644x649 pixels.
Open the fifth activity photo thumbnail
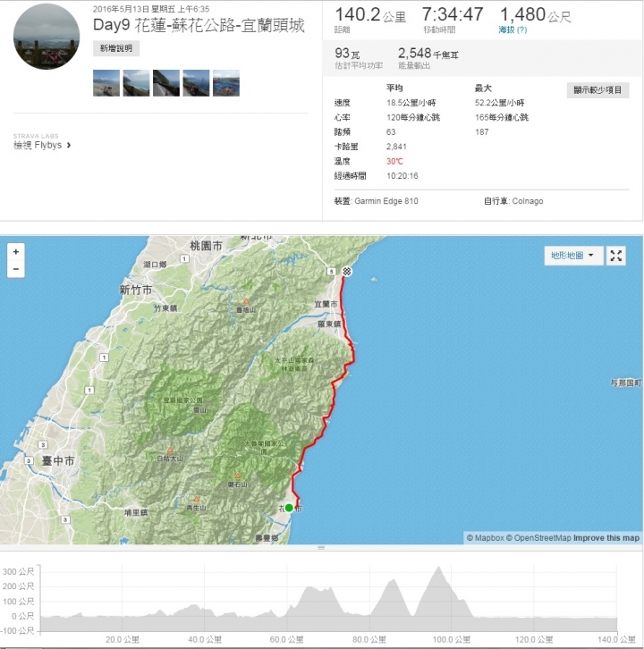tap(226, 83)
